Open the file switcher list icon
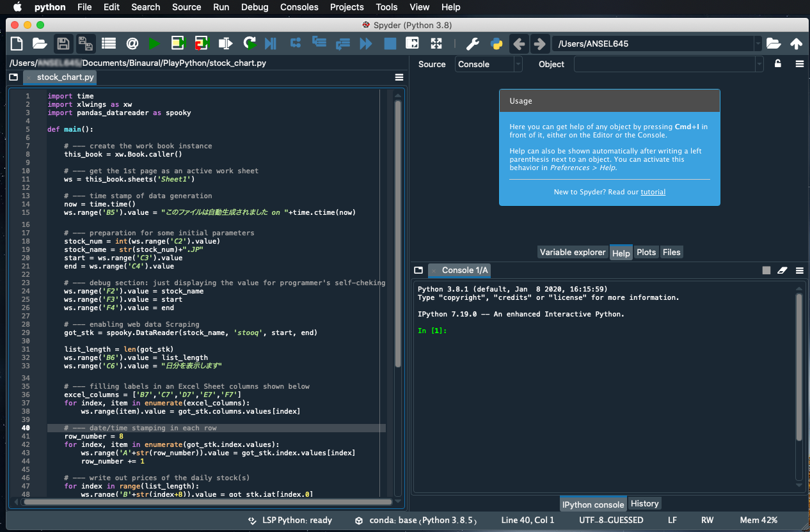The image size is (810, 532). 109,43
